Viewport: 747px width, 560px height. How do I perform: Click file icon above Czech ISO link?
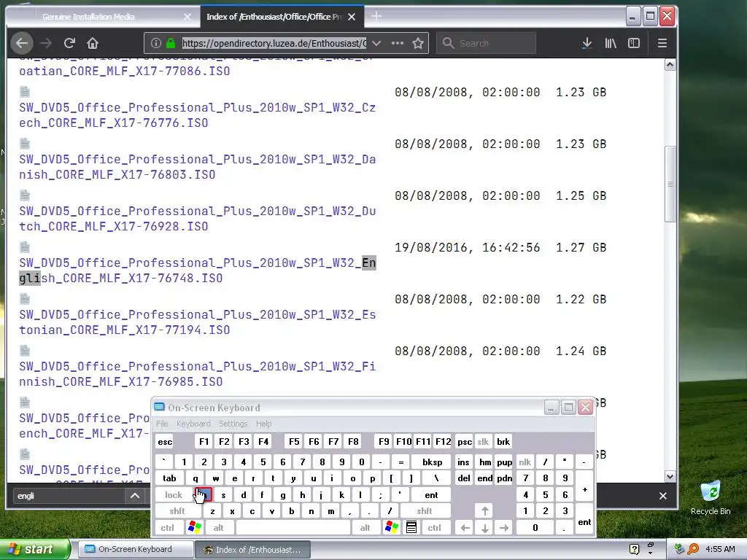(x=25, y=91)
